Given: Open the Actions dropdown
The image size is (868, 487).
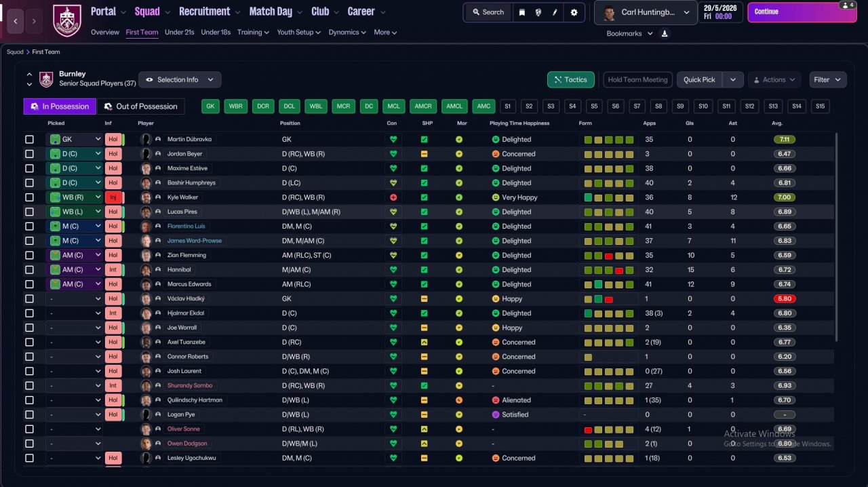Looking at the screenshot, I should 774,79.
